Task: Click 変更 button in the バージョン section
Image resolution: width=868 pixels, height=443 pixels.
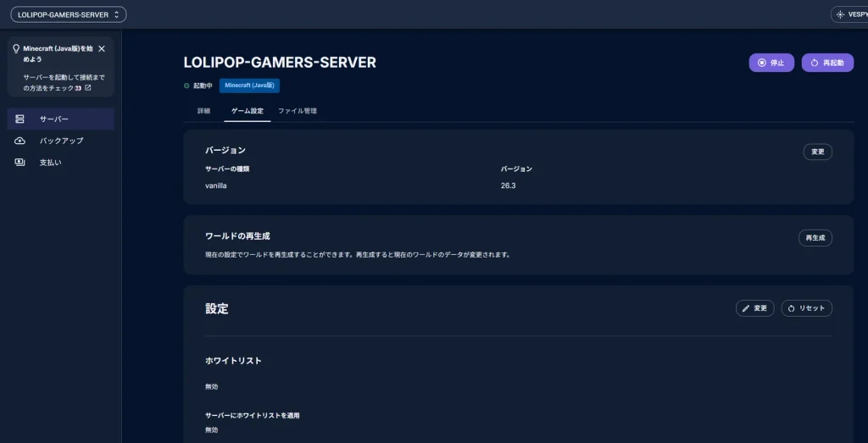Action: coord(818,152)
